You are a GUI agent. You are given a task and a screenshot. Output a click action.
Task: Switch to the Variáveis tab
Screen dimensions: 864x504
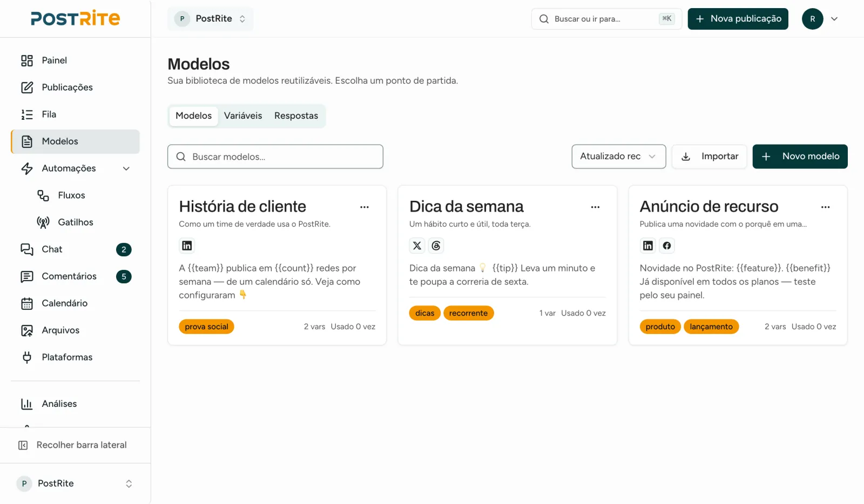tap(243, 116)
